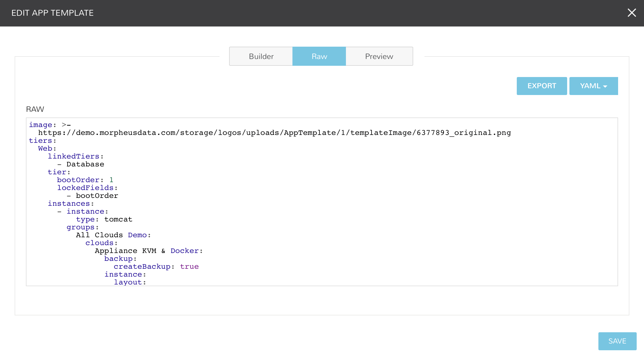Screen dimensions: 644x357
Task: Place cursor on the tiers key
Action: (x=41, y=141)
